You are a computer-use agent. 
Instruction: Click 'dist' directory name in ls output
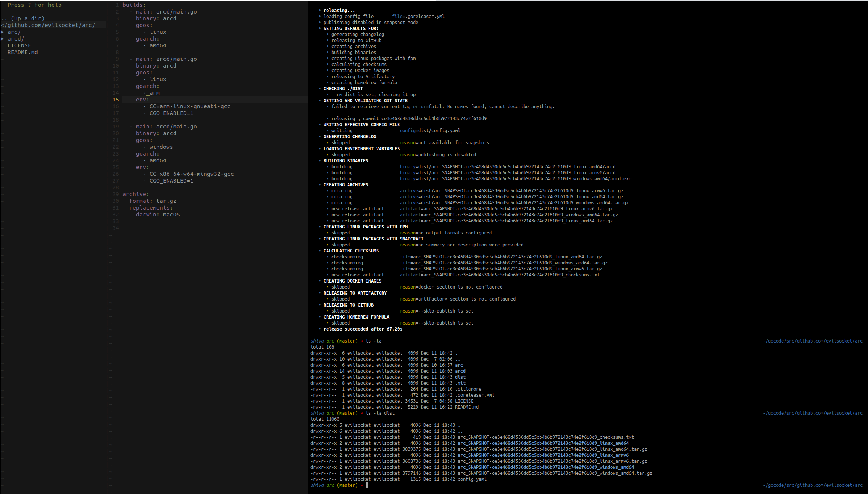[460, 377]
